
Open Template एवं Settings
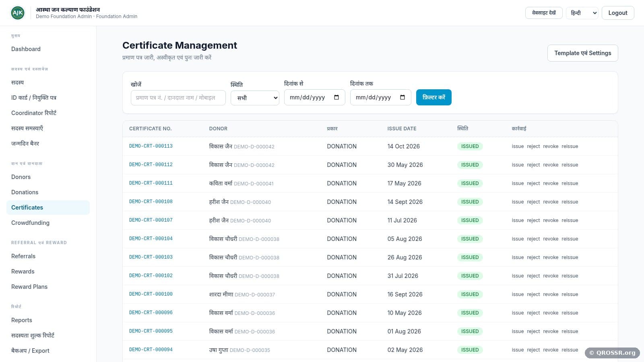(582, 53)
